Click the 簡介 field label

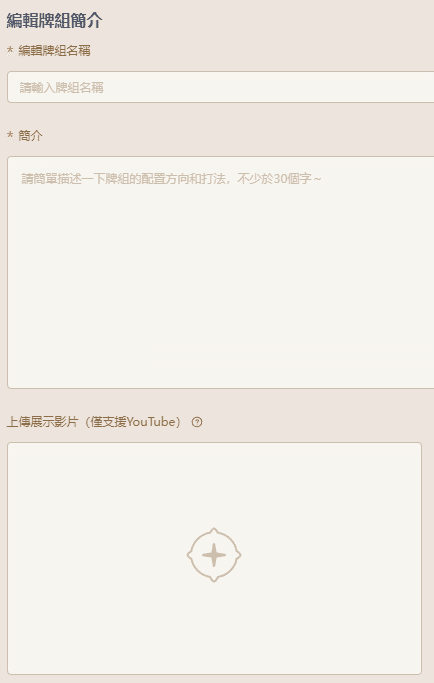31,135
